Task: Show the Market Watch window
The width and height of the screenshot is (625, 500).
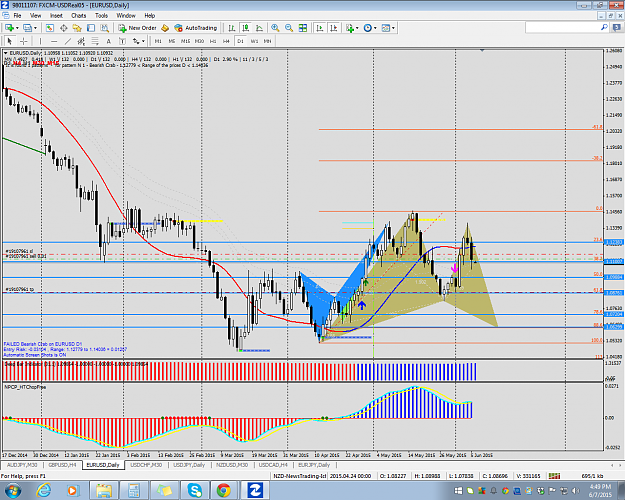Action: click(50, 28)
